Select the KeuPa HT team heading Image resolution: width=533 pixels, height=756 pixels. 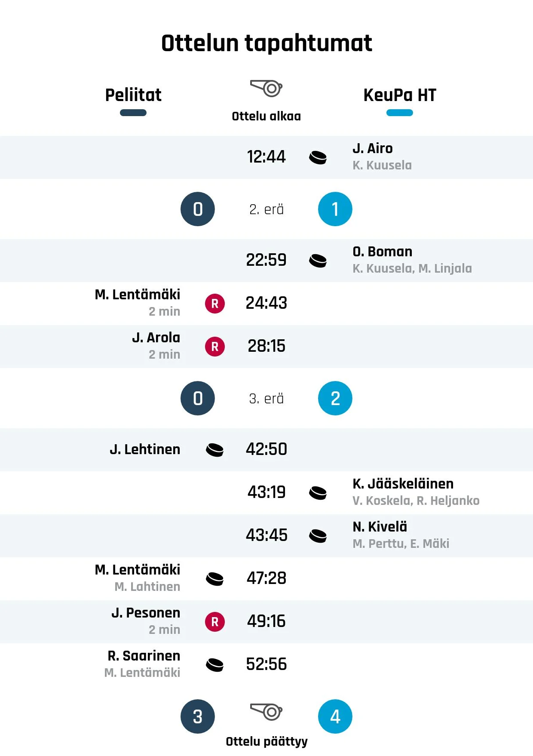click(x=400, y=95)
